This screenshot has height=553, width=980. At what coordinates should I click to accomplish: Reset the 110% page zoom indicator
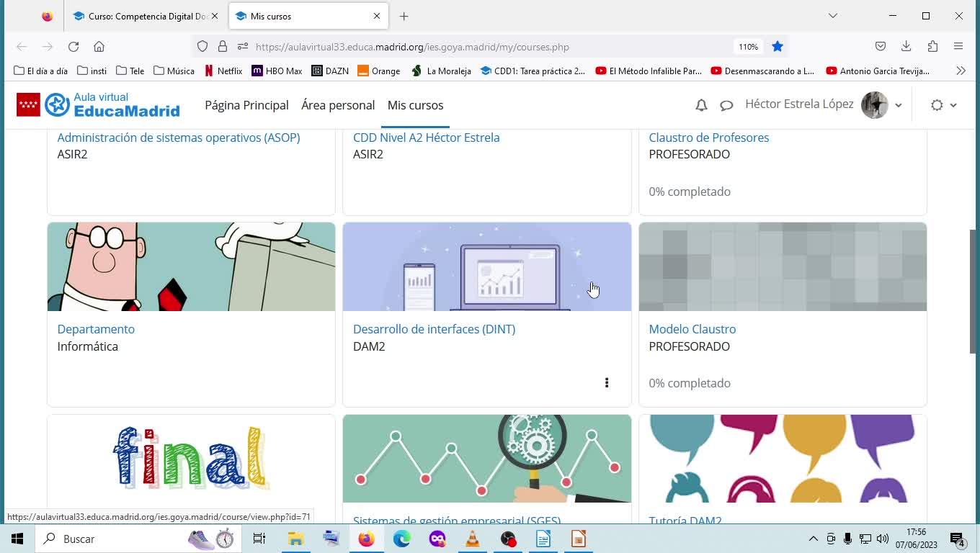(x=748, y=47)
